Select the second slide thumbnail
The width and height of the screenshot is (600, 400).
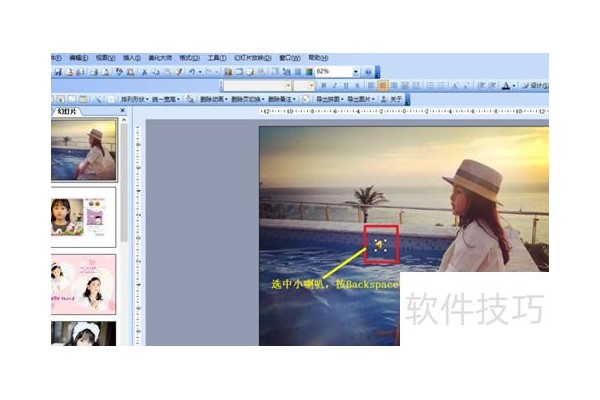tap(82, 216)
